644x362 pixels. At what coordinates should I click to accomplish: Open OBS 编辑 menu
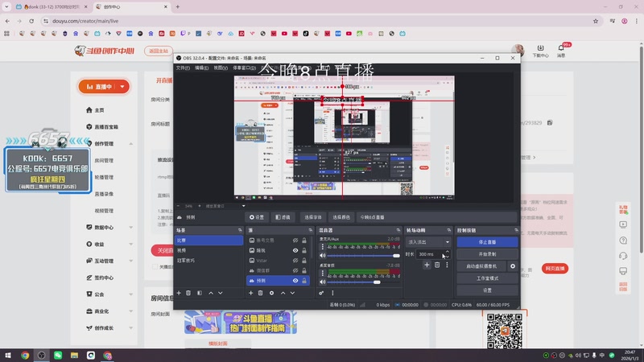tap(202, 68)
